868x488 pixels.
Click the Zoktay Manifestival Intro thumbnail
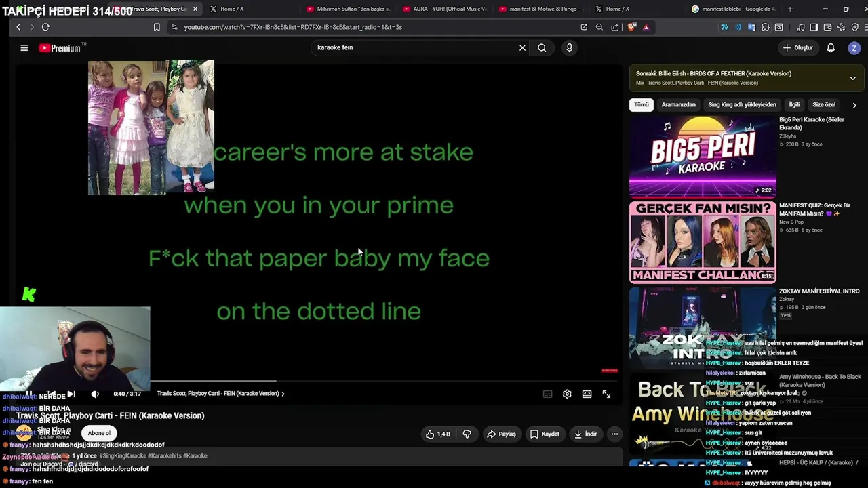[x=703, y=327]
